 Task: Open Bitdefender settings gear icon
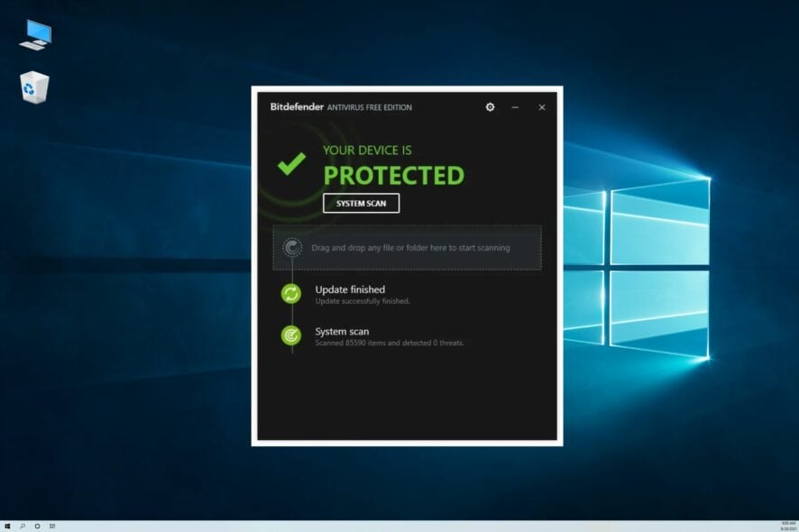(490, 107)
